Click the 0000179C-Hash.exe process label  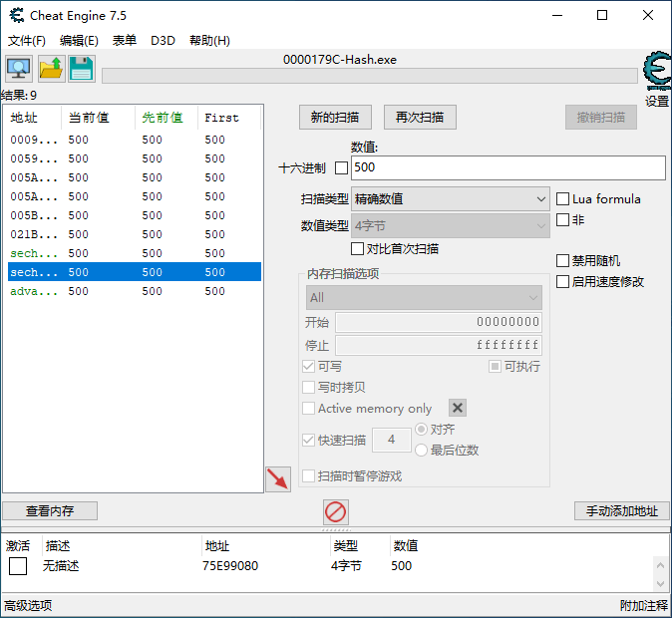click(x=339, y=60)
